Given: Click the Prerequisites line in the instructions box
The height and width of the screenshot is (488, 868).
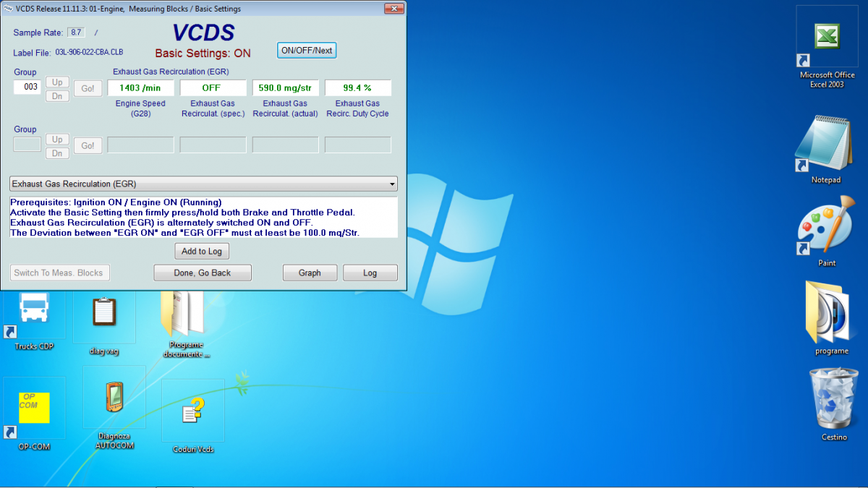Looking at the screenshot, I should 116,202.
